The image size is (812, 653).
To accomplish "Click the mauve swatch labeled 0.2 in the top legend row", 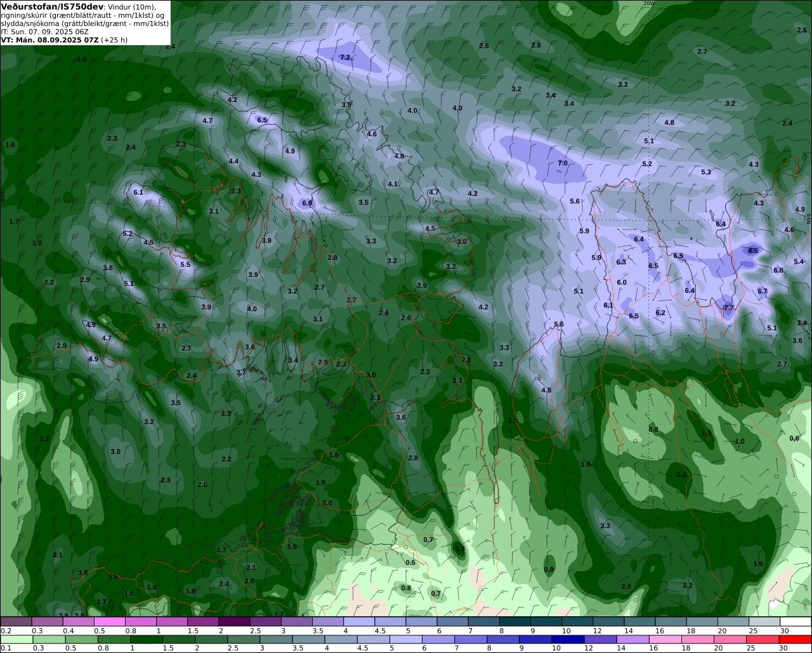I will coord(16,621).
